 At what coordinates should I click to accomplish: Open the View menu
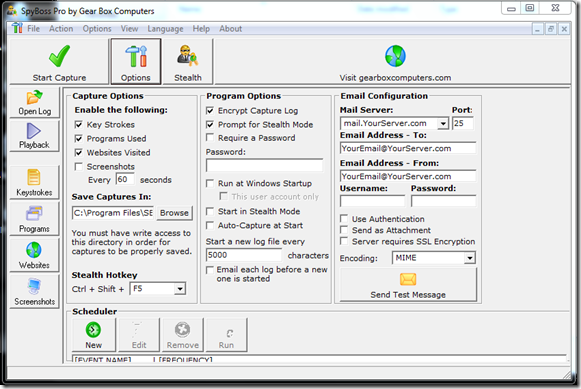click(129, 29)
